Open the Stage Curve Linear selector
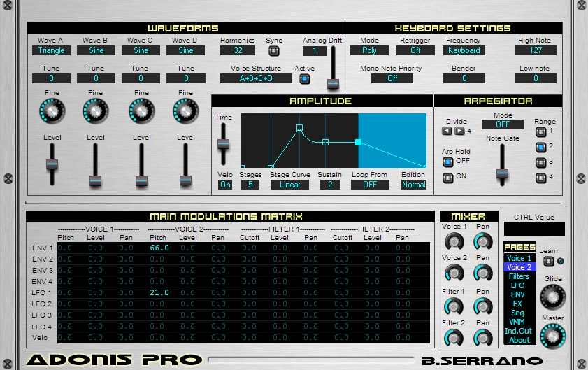 (290, 185)
